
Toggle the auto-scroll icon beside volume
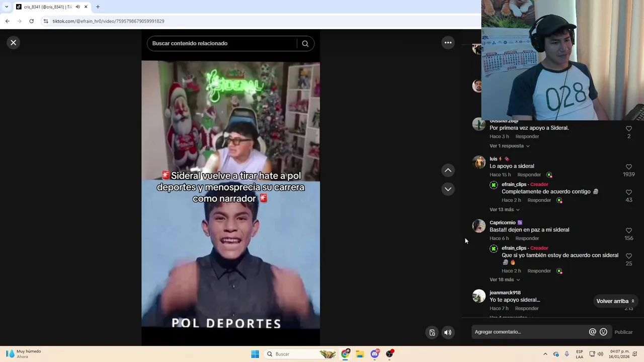coord(432,332)
